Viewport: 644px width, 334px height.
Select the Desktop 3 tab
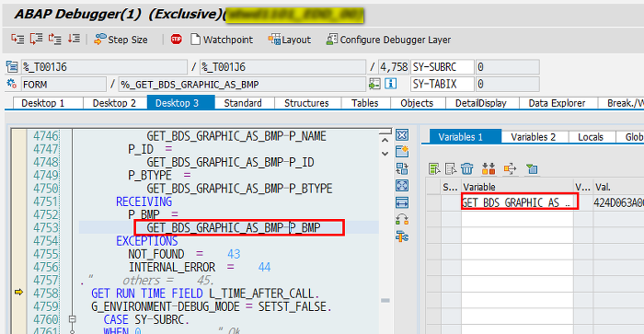tap(180, 103)
